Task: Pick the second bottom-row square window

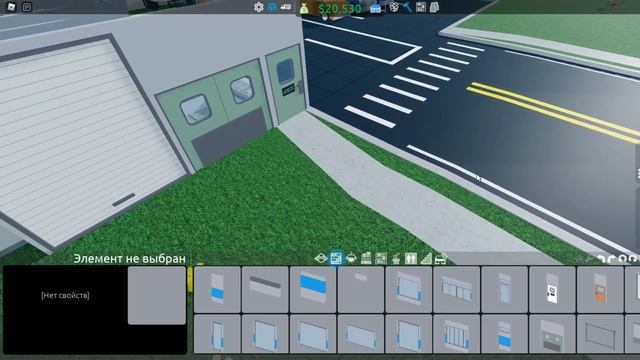Action: pyautogui.click(x=265, y=334)
